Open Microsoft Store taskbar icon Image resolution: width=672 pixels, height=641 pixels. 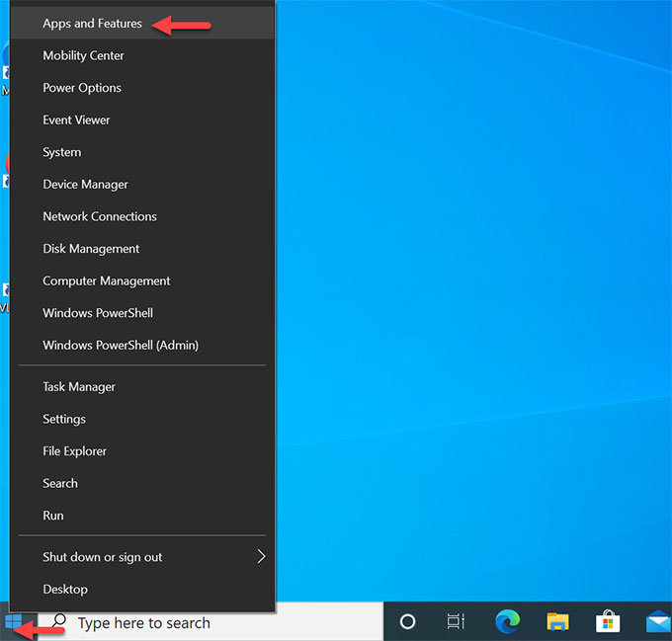608,621
